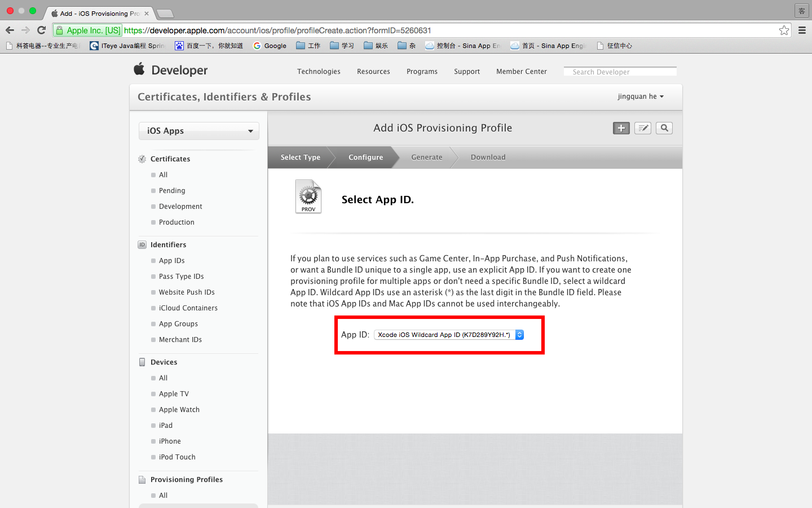The image size is (812, 508).
Task: Click the Identifiers ID icon
Action: tap(142, 245)
